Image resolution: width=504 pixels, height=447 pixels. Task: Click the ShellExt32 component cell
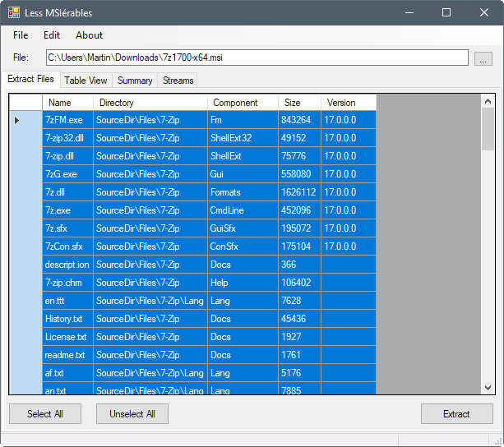[243, 138]
